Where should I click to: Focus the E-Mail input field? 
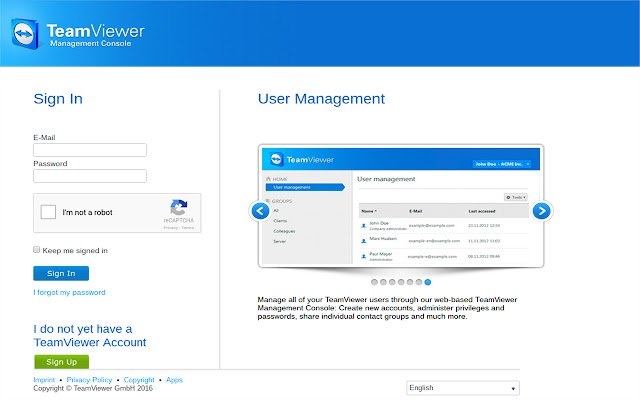coord(90,150)
